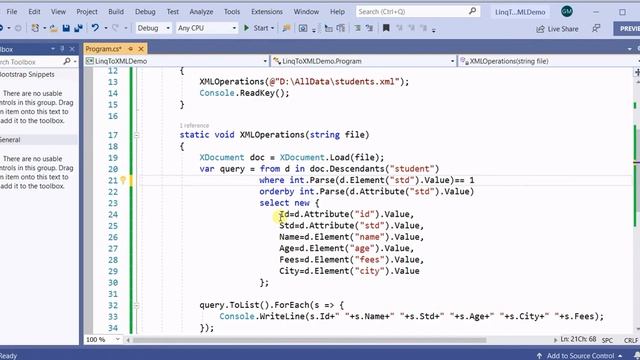Viewport: 640px width, 360px height.
Task: Click the PREVIEW button
Action: (x=627, y=28)
